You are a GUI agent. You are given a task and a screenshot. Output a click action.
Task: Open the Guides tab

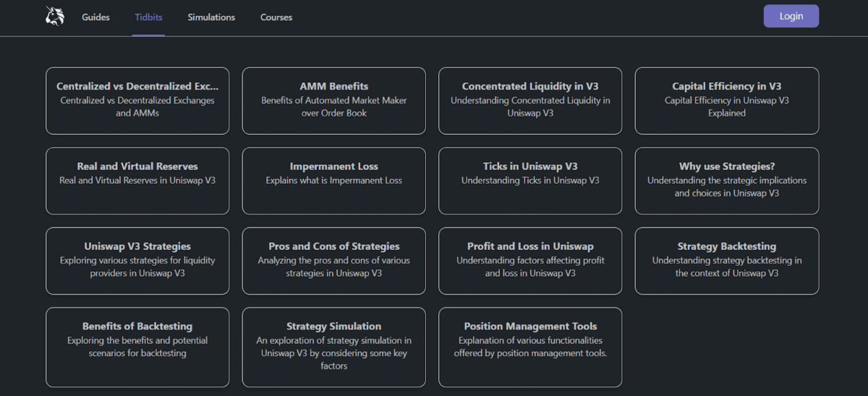[95, 17]
